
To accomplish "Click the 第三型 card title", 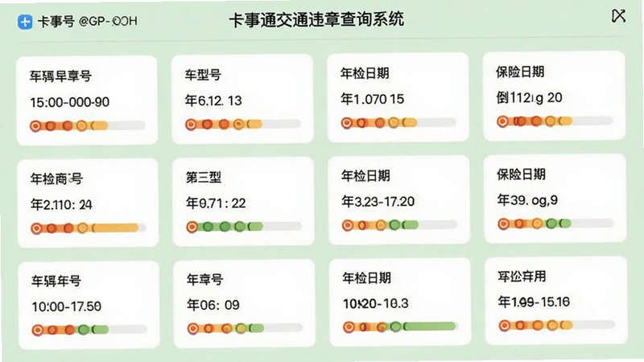I will coord(204,177).
